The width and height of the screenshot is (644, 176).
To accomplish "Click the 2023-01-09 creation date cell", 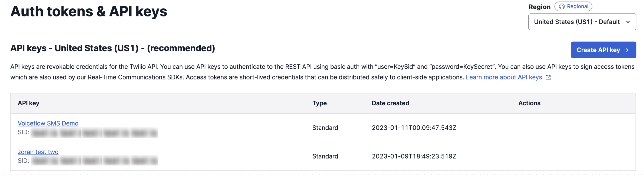I will point(414,156).
